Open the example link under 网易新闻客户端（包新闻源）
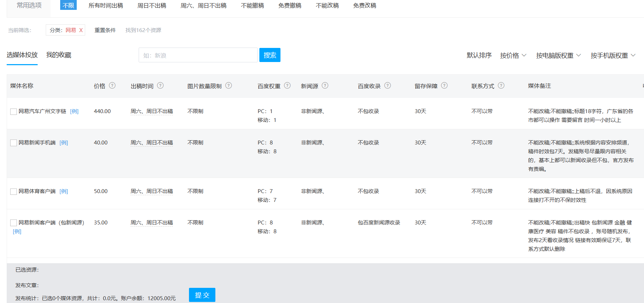Screen dimensions: 644x303 coord(17,231)
